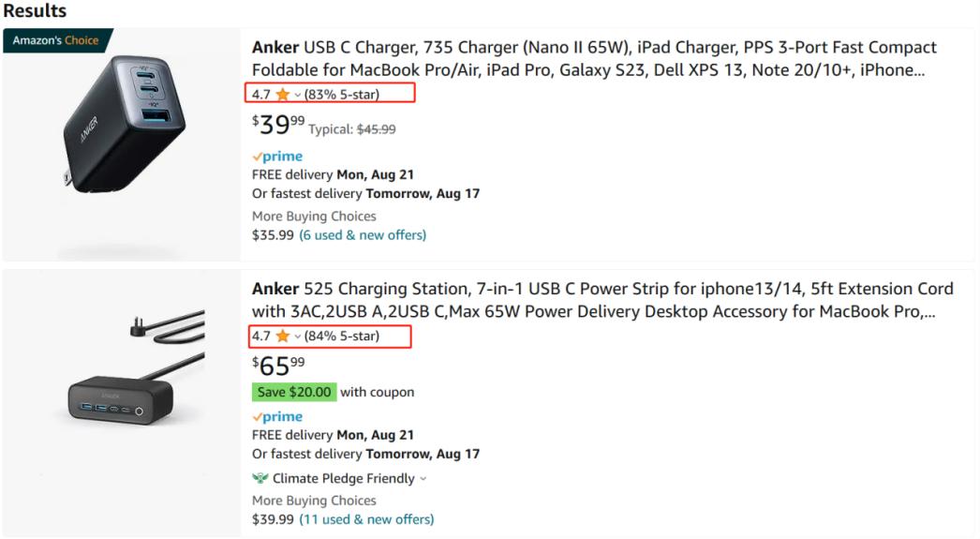The width and height of the screenshot is (980, 539).
Task: Expand rating breakdown chevron for Anker 735 Charger
Action: (297, 95)
